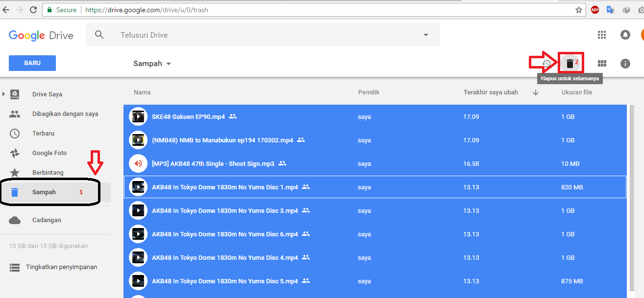The image size is (644, 298).
Task: Click the Berbintang star icon
Action: pos(15,172)
